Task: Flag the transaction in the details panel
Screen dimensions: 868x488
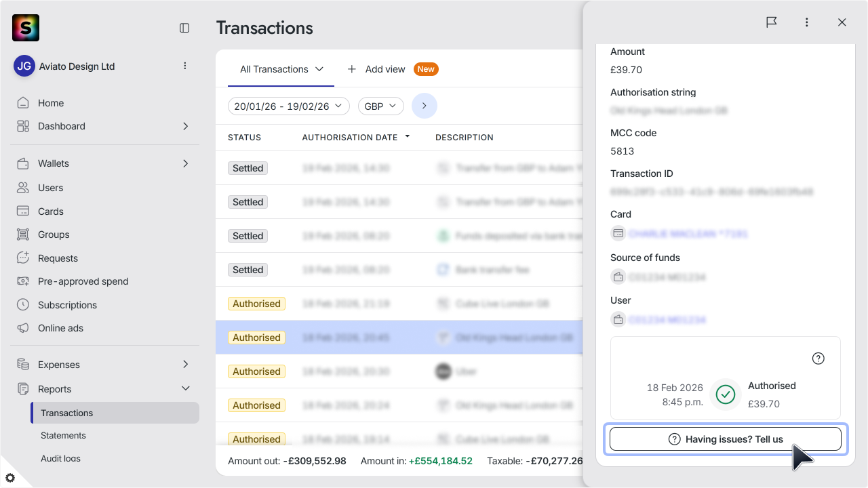Action: pos(772,22)
